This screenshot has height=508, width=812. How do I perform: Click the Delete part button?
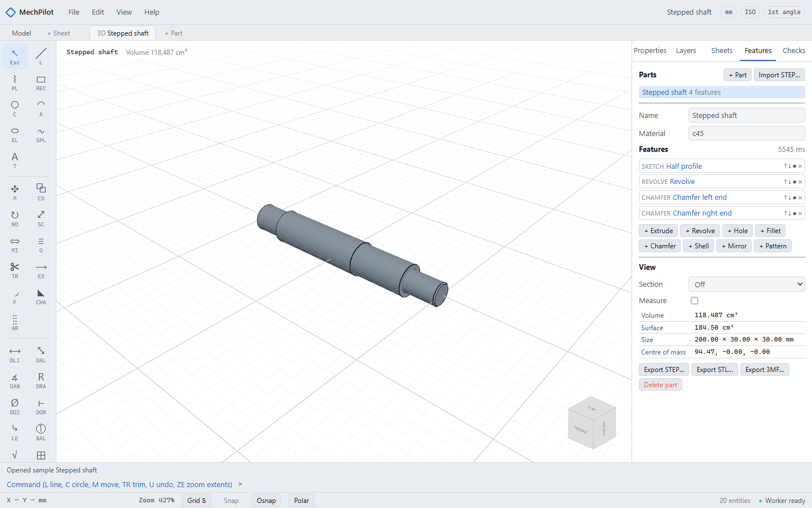coord(660,385)
